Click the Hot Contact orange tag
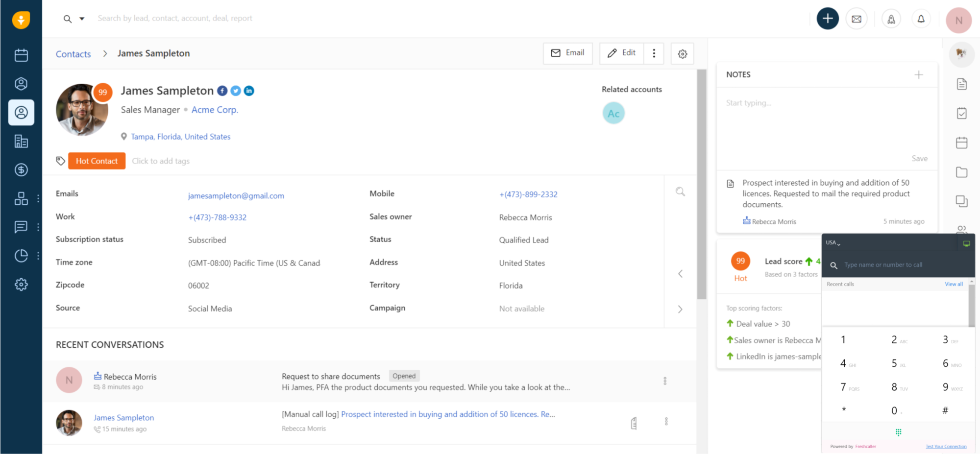The height and width of the screenshot is (454, 980). (97, 161)
